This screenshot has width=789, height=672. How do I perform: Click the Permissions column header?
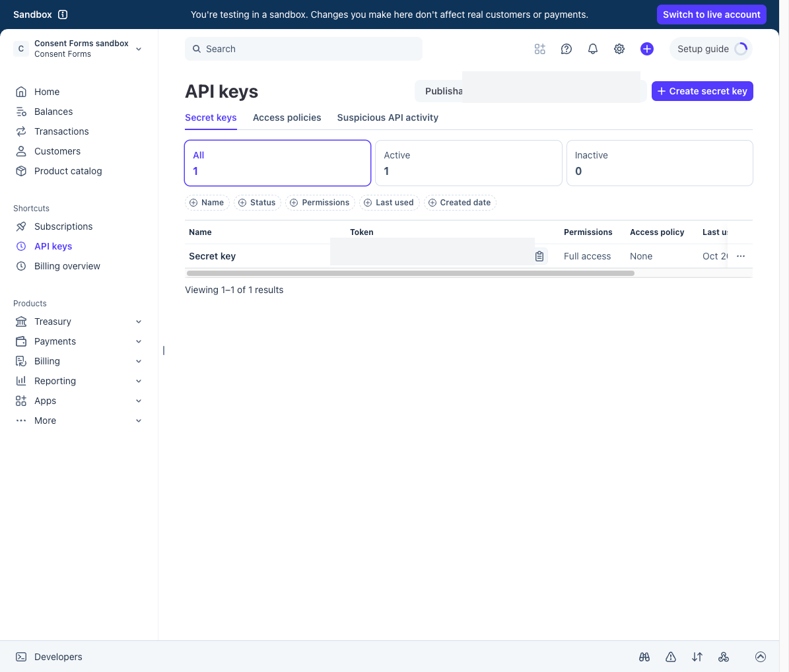(588, 232)
